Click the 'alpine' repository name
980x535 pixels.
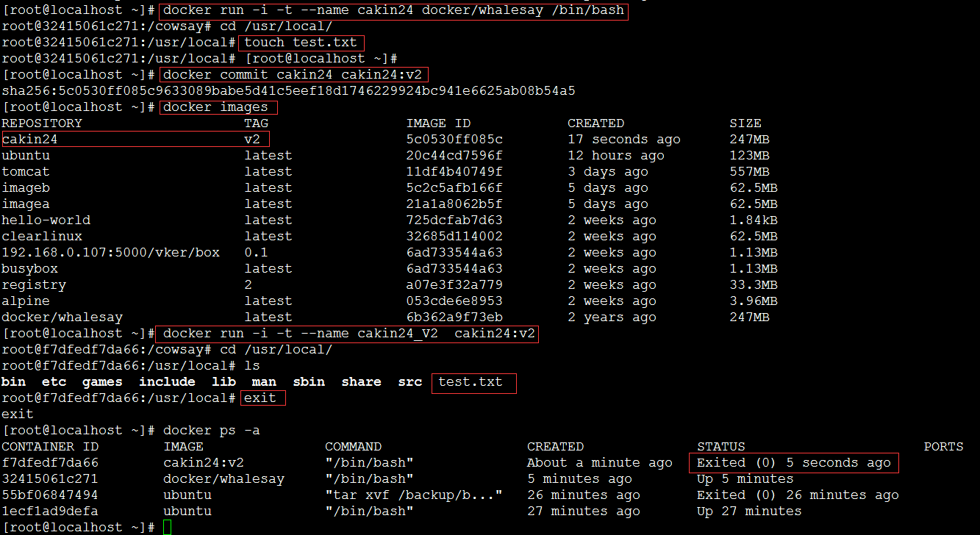pos(26,301)
